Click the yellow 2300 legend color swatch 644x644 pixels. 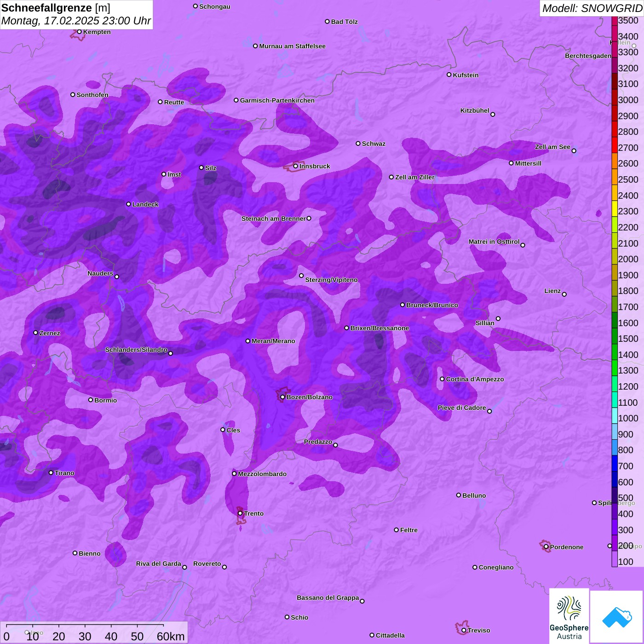(615, 208)
